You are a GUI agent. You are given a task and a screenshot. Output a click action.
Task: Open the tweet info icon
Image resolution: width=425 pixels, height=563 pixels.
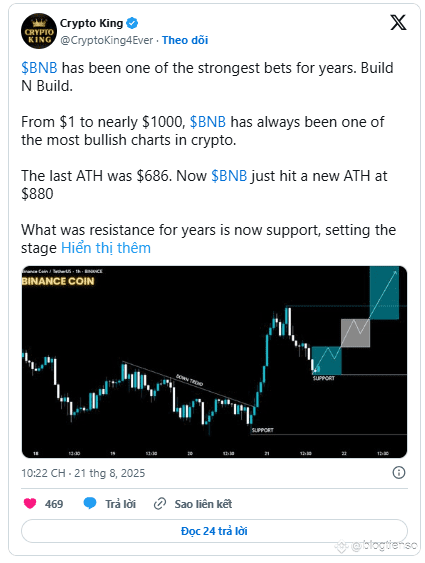(x=399, y=472)
